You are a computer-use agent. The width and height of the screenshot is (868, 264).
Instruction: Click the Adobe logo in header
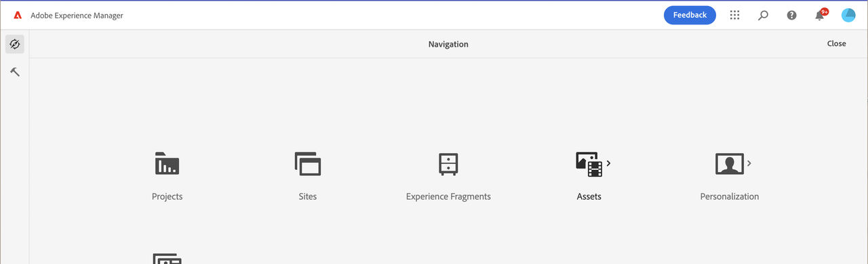pos(18,15)
